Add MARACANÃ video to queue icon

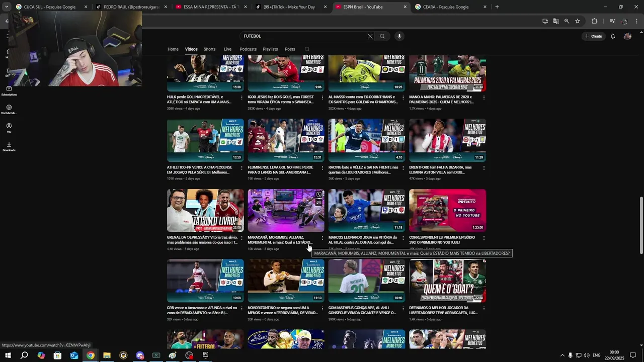point(319,203)
